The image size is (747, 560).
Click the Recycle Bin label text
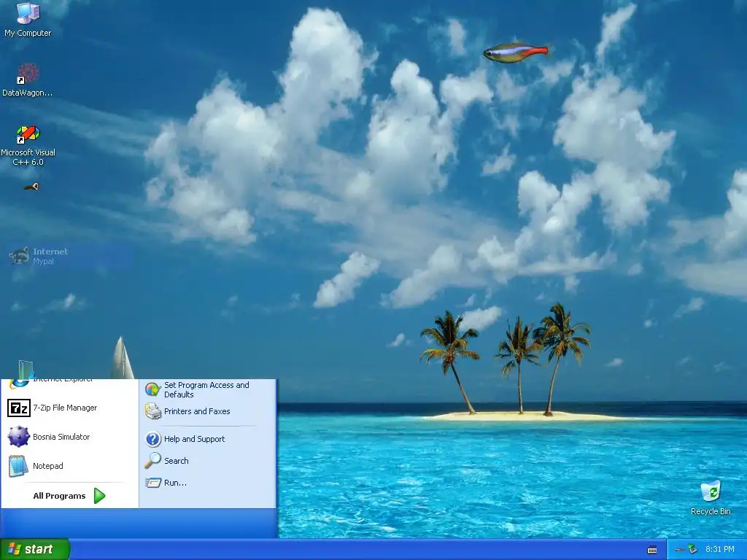click(x=711, y=511)
